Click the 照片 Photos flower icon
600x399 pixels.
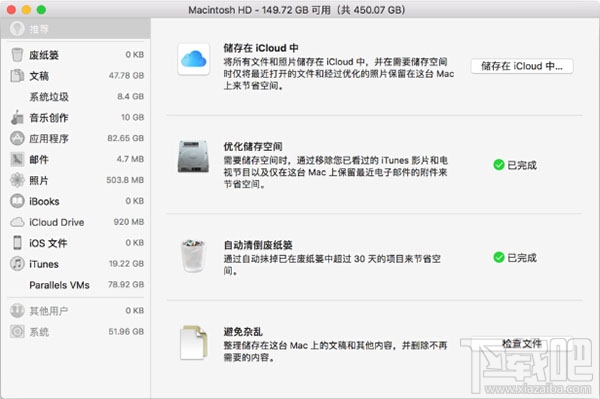pyautogui.click(x=17, y=180)
